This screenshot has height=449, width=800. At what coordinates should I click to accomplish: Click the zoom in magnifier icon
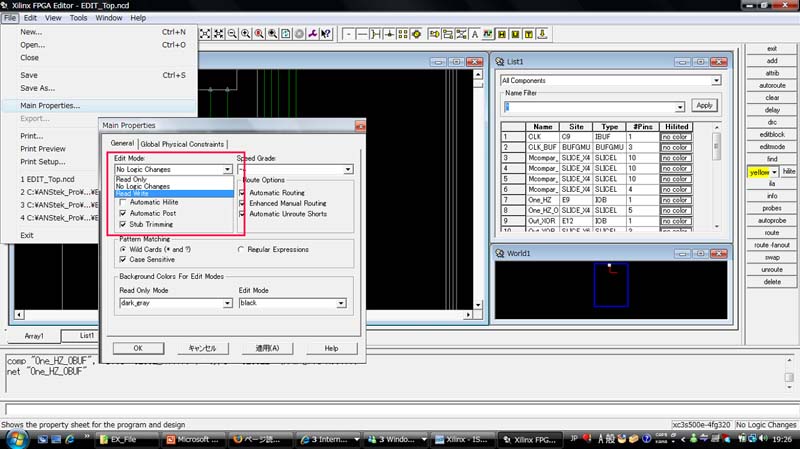tap(245, 34)
